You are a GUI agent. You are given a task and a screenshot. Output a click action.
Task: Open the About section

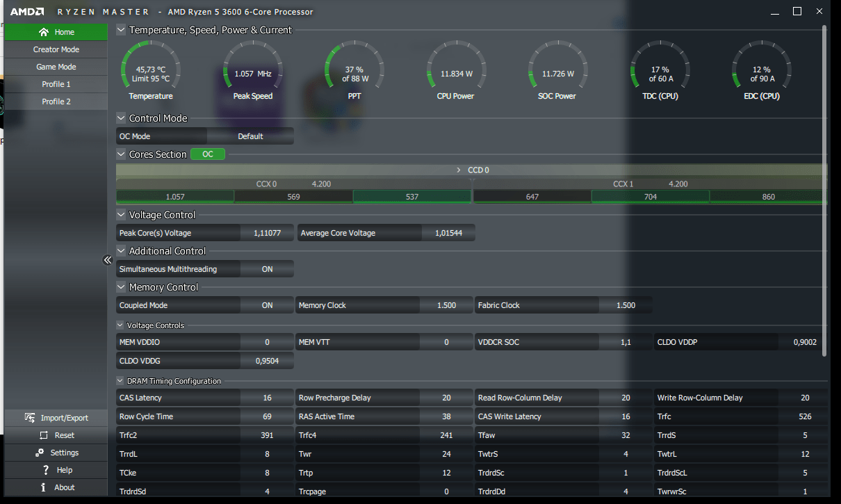[x=56, y=487]
